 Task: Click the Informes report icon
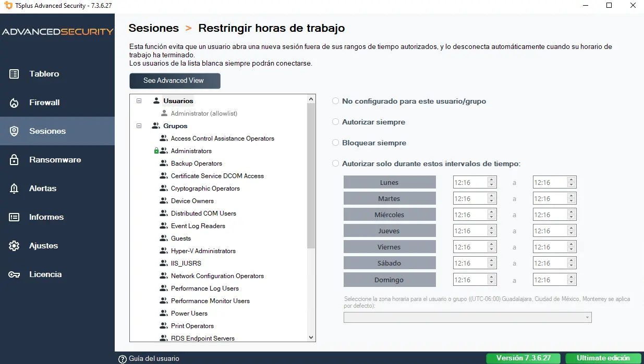pyautogui.click(x=15, y=217)
